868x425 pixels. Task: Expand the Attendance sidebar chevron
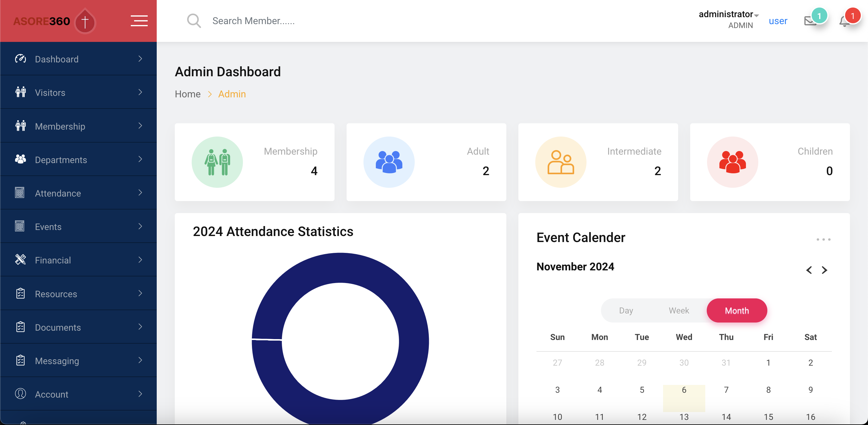[140, 193]
